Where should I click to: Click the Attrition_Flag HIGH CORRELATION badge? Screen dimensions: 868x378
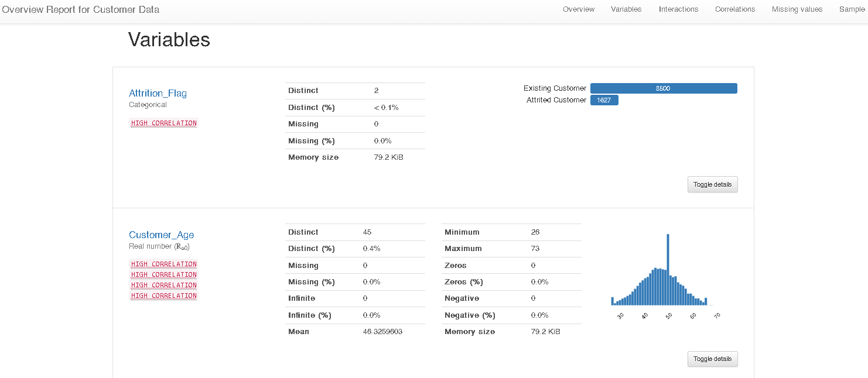[x=164, y=123]
